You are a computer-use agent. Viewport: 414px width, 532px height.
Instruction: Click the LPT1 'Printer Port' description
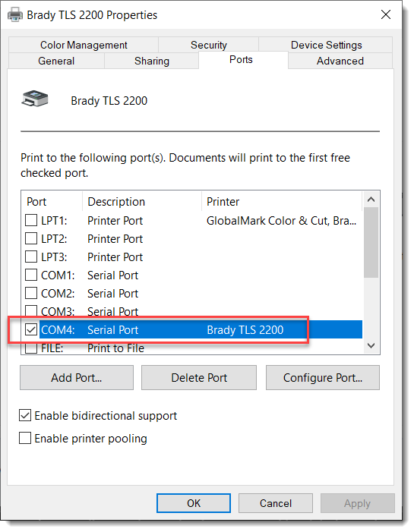(115, 221)
